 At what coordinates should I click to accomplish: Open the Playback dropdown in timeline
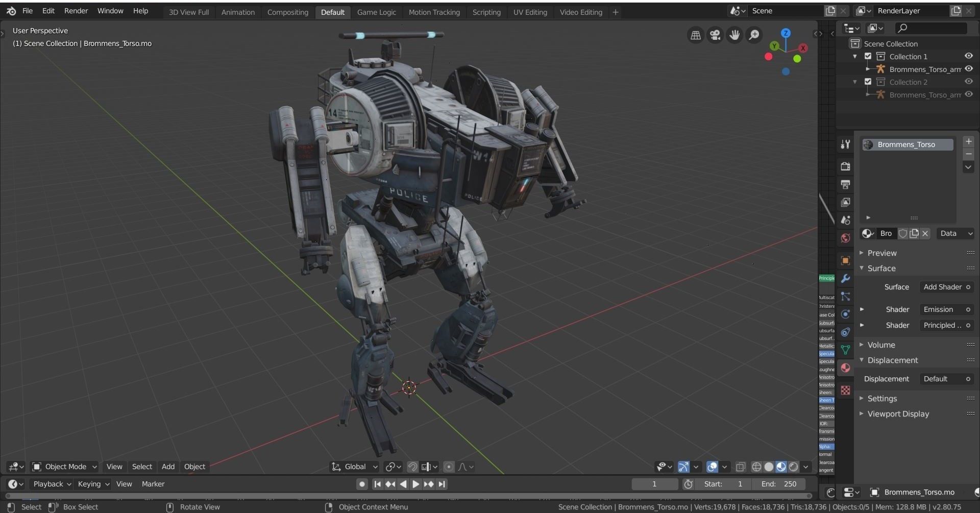(x=51, y=484)
